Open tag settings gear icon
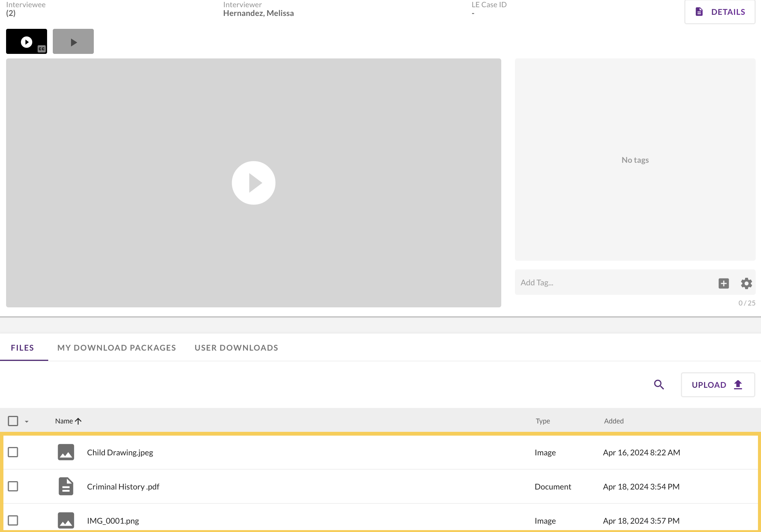 (x=746, y=283)
